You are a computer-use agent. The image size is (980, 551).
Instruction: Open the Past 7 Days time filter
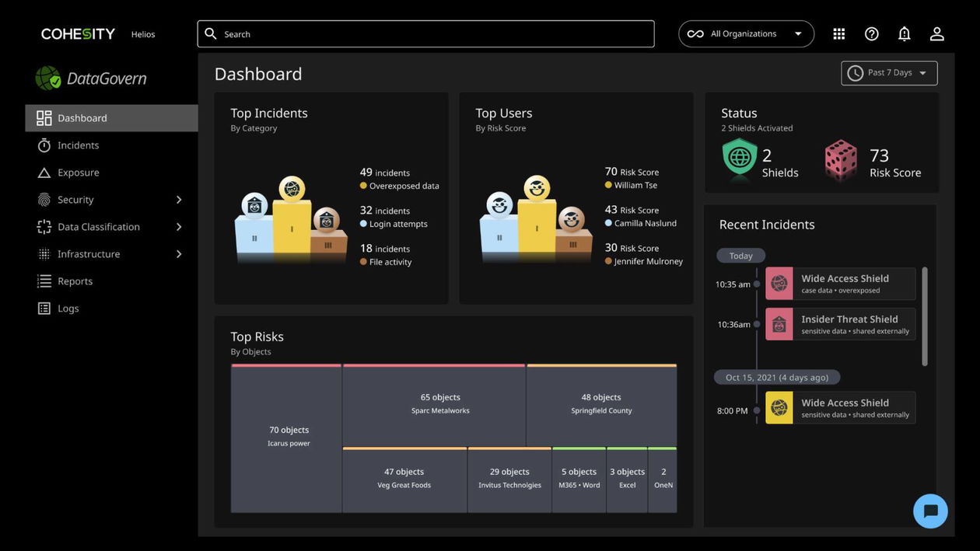[x=888, y=72]
